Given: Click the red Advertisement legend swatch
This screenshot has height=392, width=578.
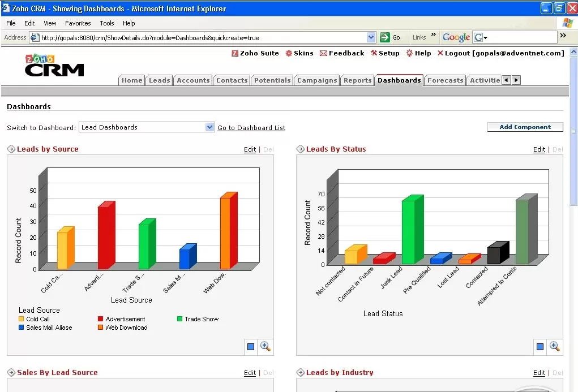Looking at the screenshot, I should point(101,319).
